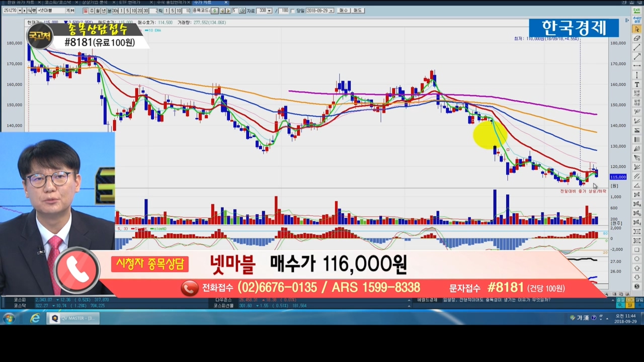The width and height of the screenshot is (644, 362).
Task: Open the date picker dropdown for 2018-09-29
Action: 331,11
